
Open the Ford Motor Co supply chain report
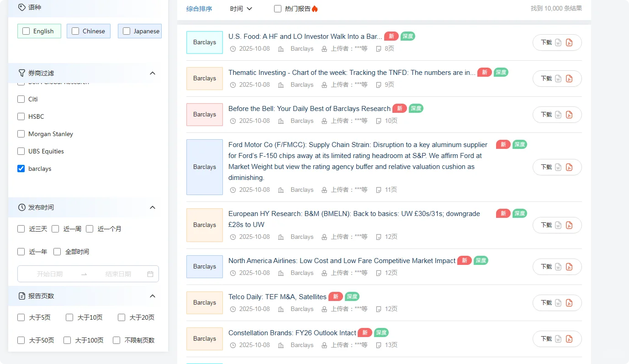(x=358, y=161)
